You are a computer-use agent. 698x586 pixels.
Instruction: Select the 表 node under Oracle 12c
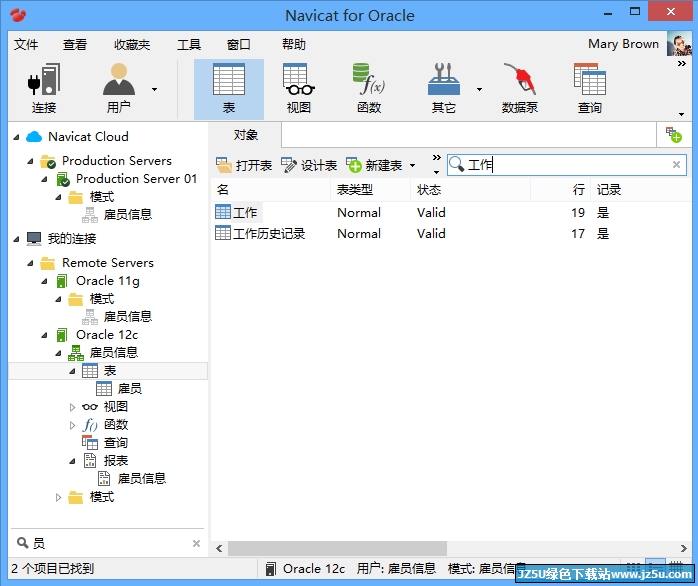(x=108, y=371)
